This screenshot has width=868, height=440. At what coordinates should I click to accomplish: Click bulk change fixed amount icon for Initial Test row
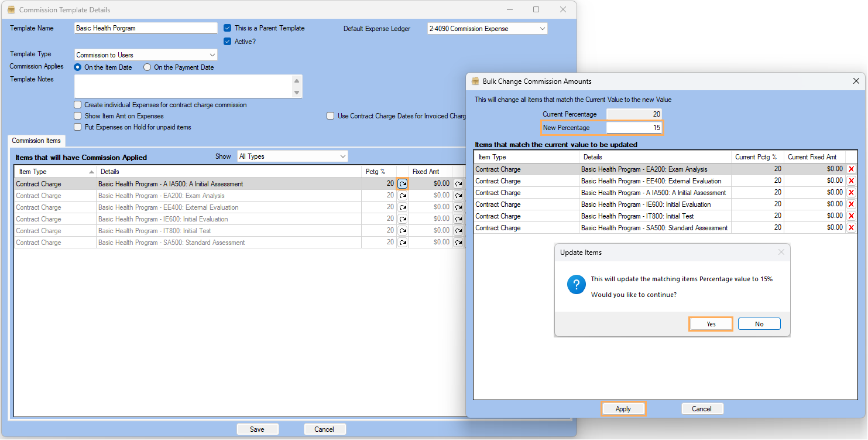pyautogui.click(x=458, y=231)
